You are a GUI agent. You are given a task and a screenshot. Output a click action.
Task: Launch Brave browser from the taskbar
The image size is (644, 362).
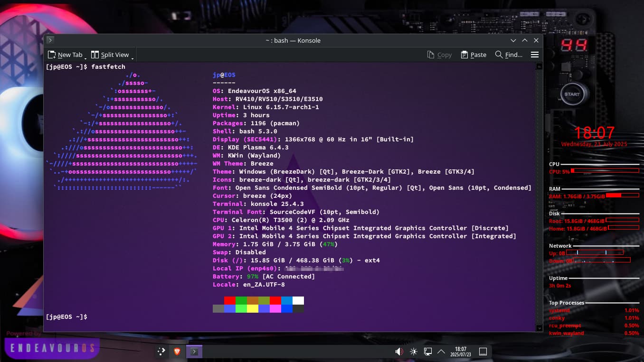(177, 352)
